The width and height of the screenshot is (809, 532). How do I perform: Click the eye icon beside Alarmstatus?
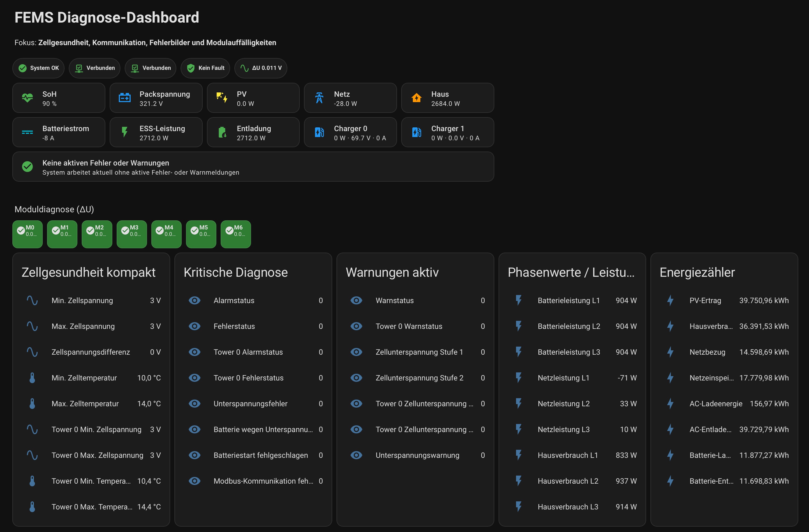[x=194, y=300]
